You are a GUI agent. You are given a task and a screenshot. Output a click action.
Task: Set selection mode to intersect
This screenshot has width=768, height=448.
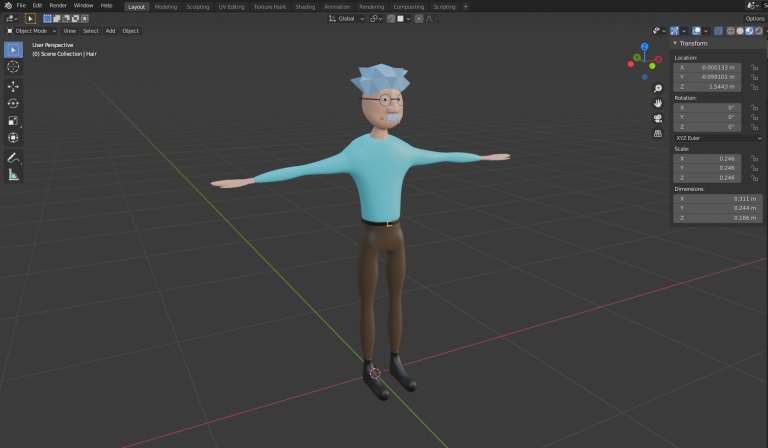85,19
